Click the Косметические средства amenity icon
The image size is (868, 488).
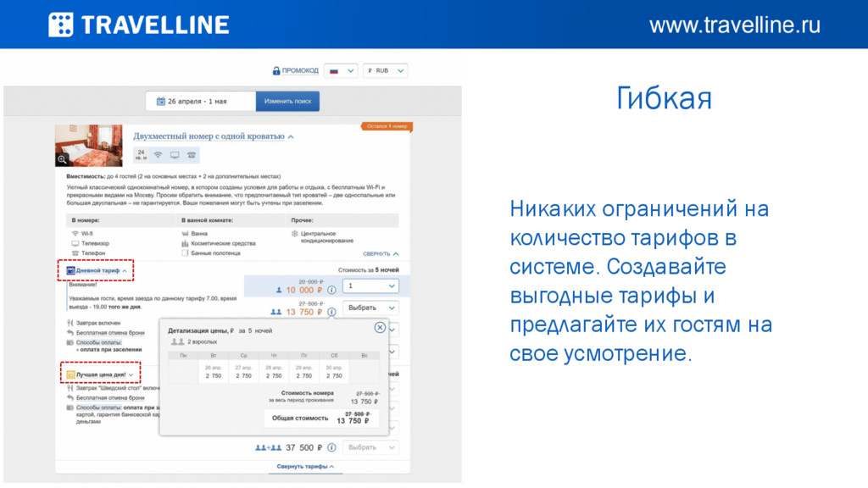pyautogui.click(x=185, y=243)
